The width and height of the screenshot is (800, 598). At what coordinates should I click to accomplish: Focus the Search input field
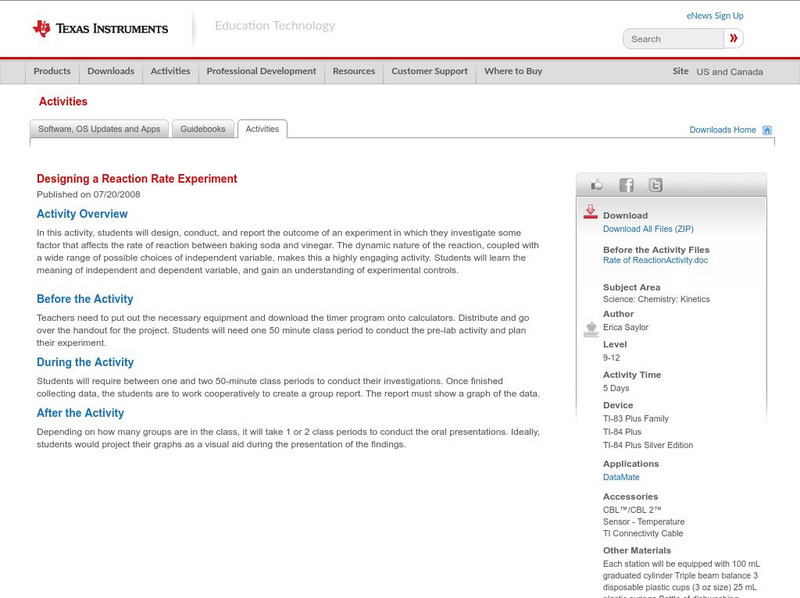pos(673,39)
